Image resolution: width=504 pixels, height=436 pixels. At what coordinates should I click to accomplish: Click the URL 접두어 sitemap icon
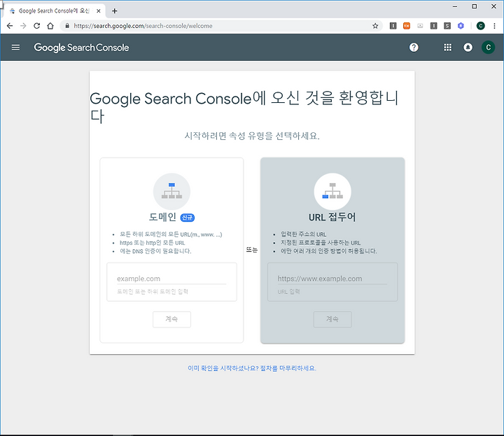[332, 192]
